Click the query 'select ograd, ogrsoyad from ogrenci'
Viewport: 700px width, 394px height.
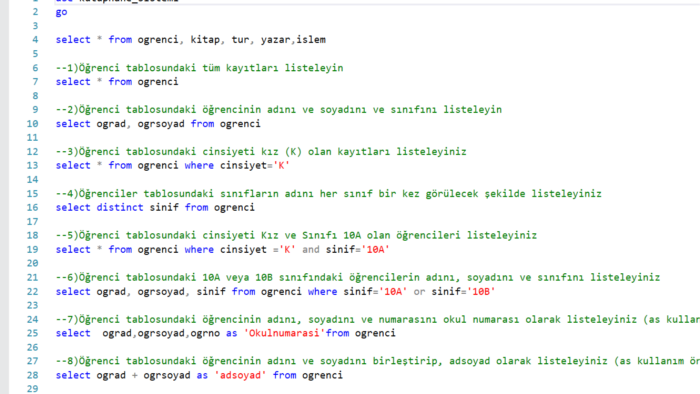pos(158,124)
